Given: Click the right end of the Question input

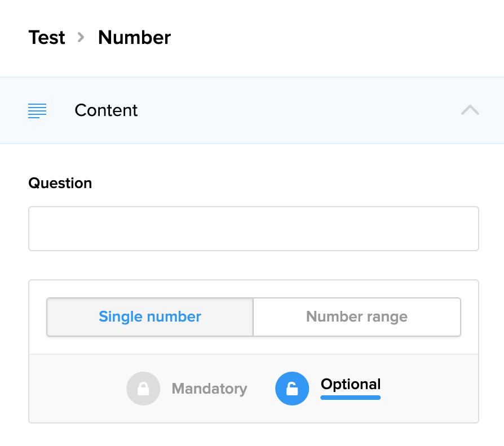Looking at the screenshot, I should click(470, 229).
